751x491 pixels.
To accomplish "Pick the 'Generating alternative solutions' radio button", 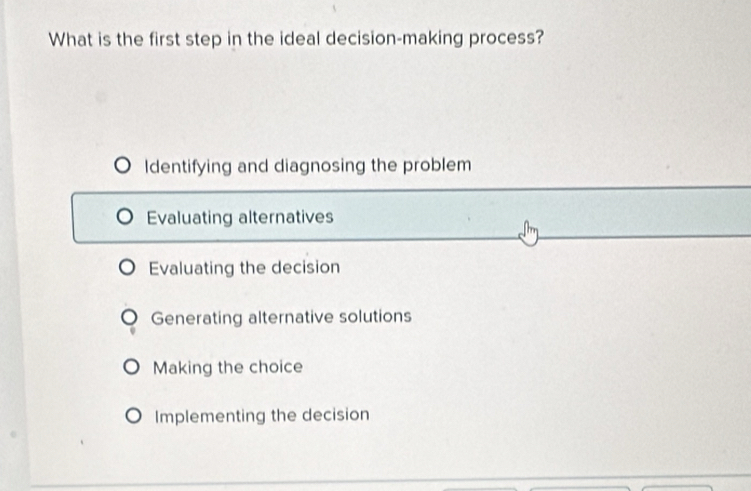I will (131, 317).
